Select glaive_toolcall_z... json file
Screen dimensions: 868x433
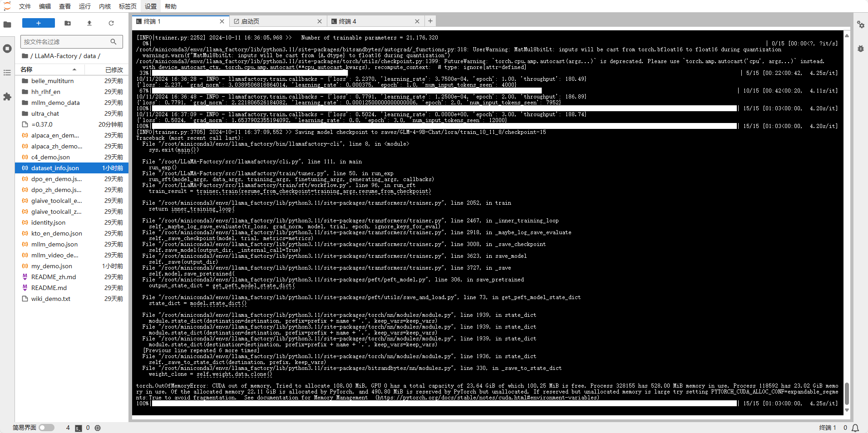pos(72,212)
